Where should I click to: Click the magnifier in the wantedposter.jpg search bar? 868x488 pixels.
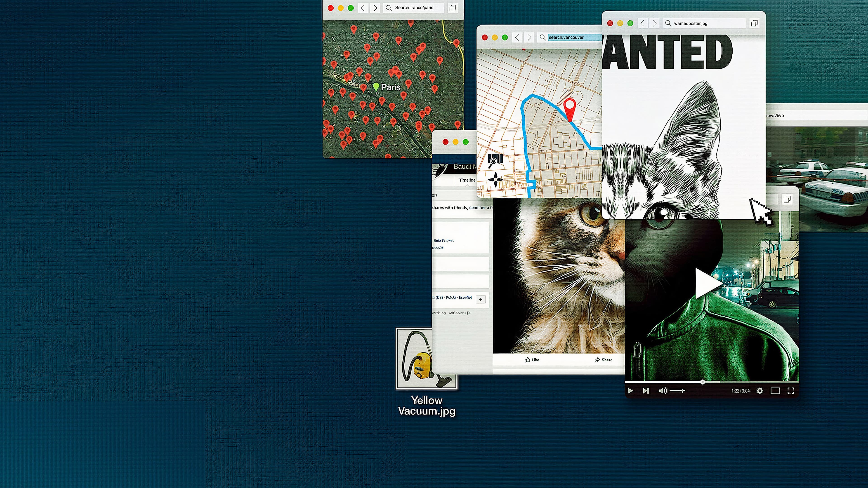coord(668,23)
